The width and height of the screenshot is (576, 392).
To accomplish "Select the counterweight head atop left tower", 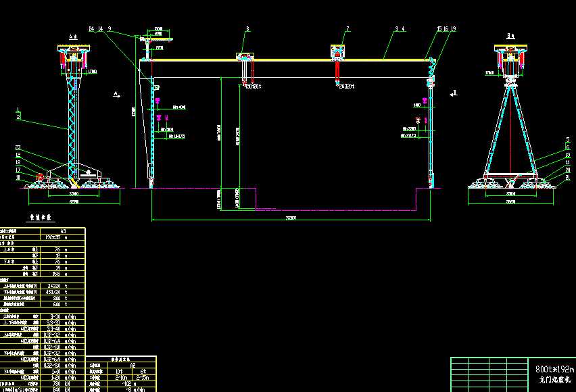I will (73, 47).
